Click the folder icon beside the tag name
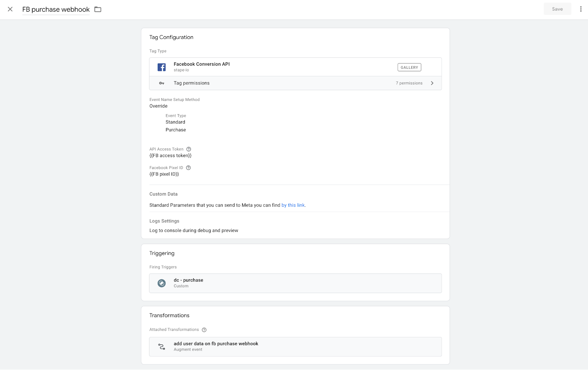Image resolution: width=588 pixels, height=370 pixels. (x=97, y=10)
